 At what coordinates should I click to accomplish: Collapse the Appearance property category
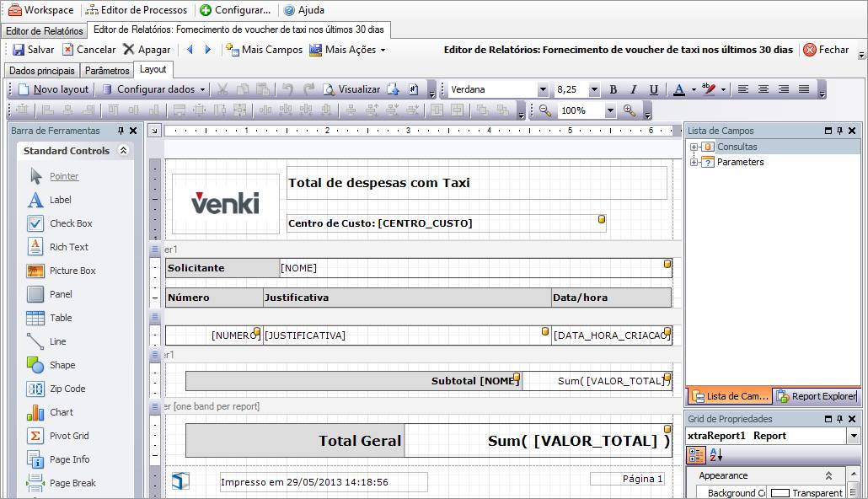828,475
